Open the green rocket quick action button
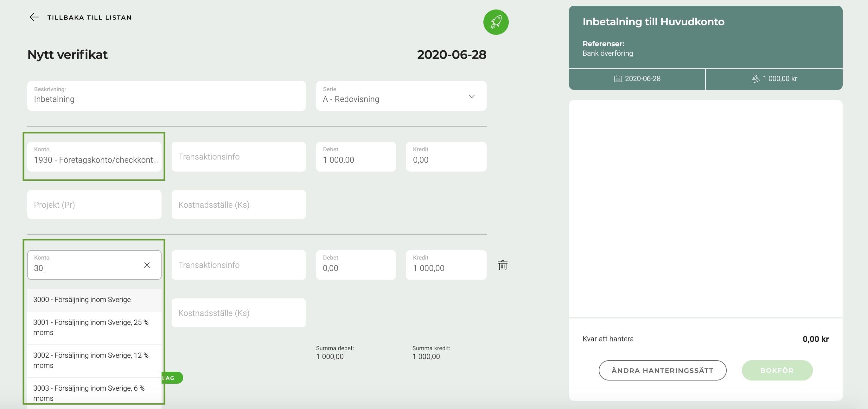Image resolution: width=868 pixels, height=409 pixels. point(496,22)
